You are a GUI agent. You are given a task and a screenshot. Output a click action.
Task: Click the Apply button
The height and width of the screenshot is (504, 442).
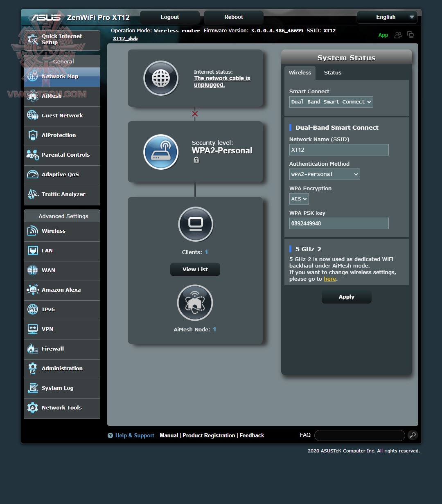tap(346, 297)
